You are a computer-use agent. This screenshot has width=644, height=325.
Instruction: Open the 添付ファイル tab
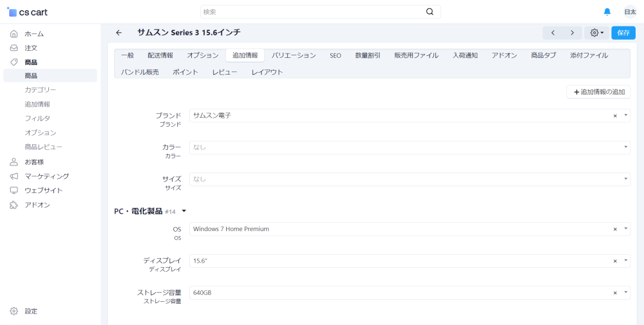click(589, 55)
